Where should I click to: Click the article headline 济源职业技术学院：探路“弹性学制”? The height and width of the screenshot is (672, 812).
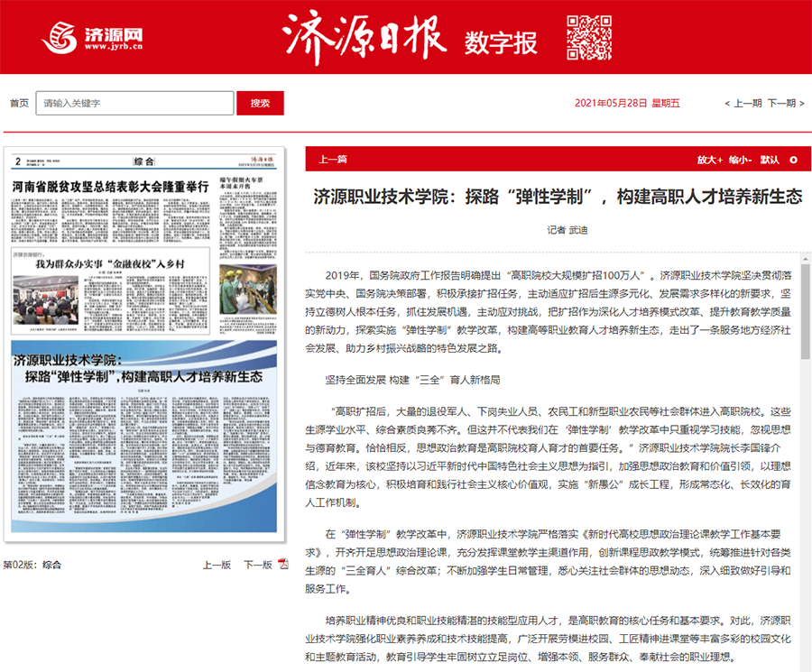click(558, 197)
